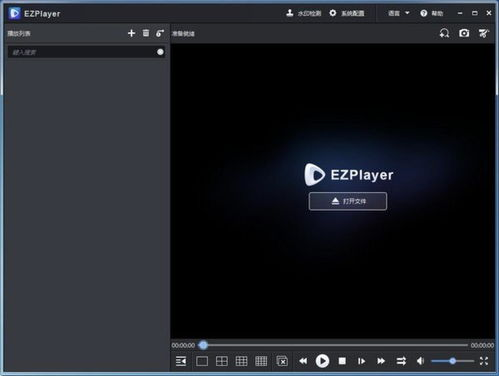
Task: Stop playback with the stop button
Action: tap(342, 361)
